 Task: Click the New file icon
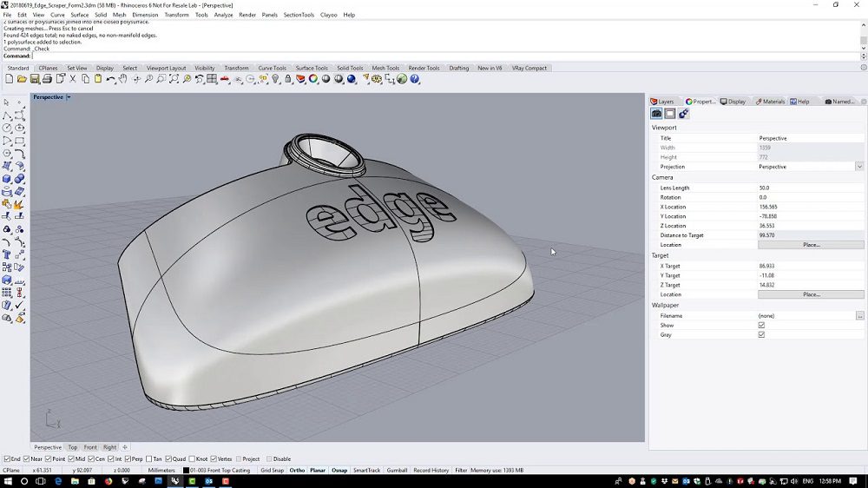click(x=9, y=79)
